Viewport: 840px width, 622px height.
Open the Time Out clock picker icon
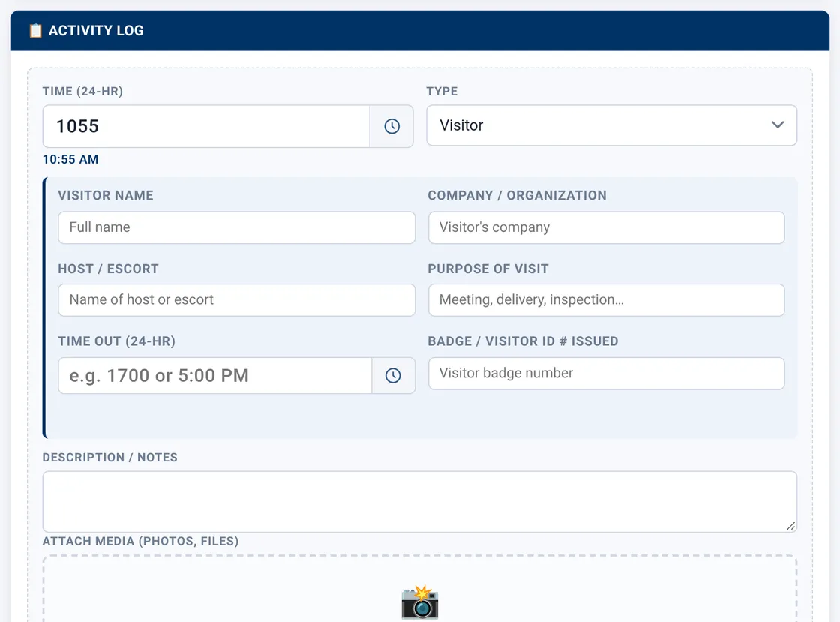pos(393,376)
